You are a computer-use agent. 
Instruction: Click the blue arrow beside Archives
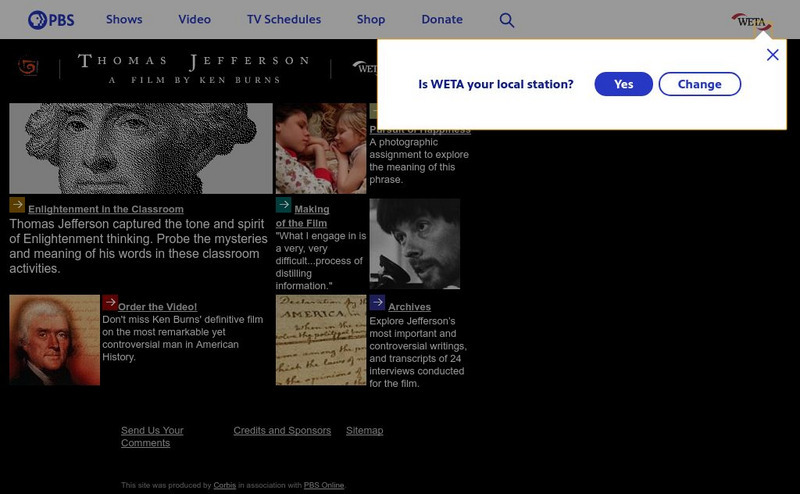377,302
